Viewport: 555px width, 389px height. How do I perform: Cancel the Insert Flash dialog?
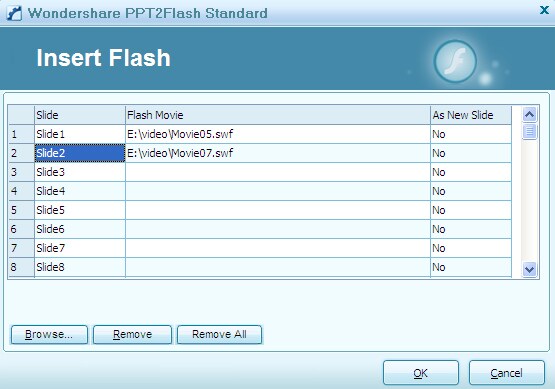507,373
